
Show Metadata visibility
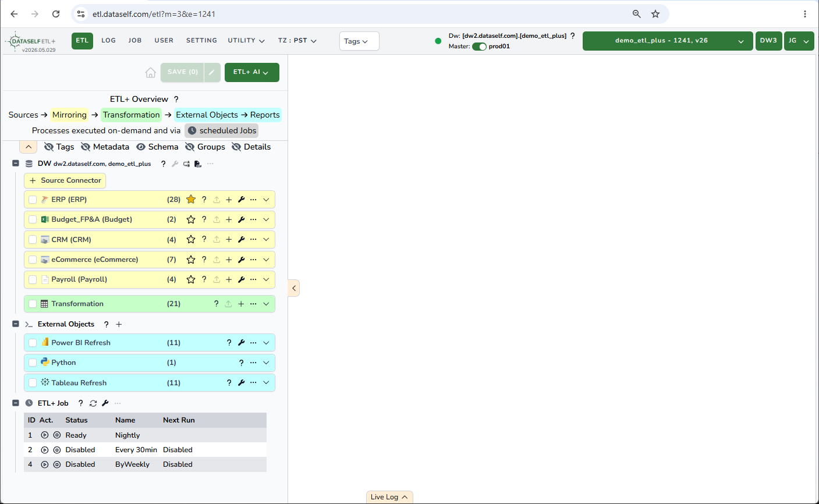coord(105,147)
